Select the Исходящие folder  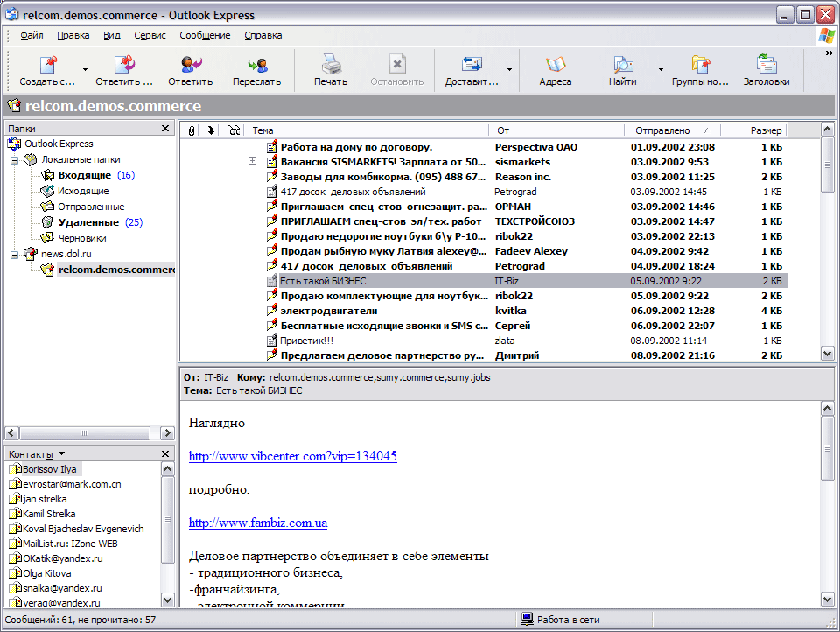pos(83,191)
